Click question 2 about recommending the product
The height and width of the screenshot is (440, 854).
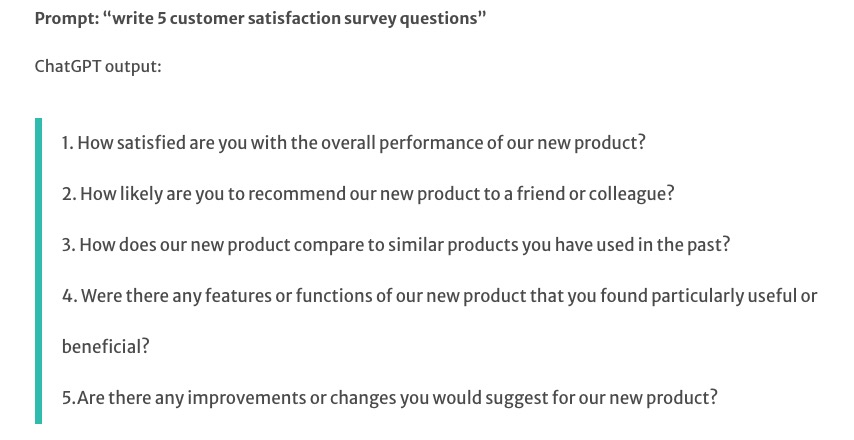(367, 194)
